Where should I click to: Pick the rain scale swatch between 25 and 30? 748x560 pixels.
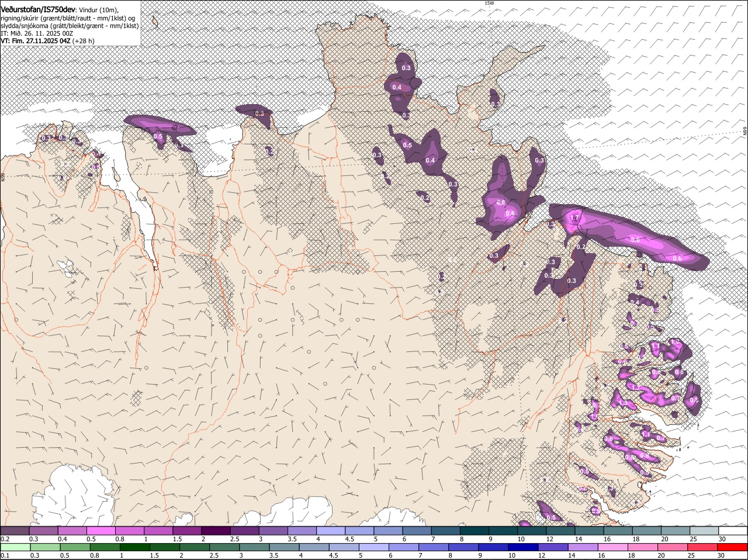tap(702, 547)
